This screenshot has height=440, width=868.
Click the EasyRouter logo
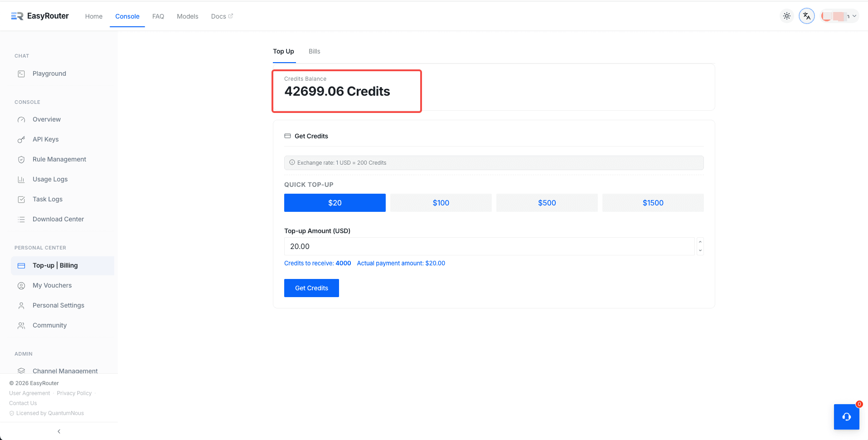point(40,16)
